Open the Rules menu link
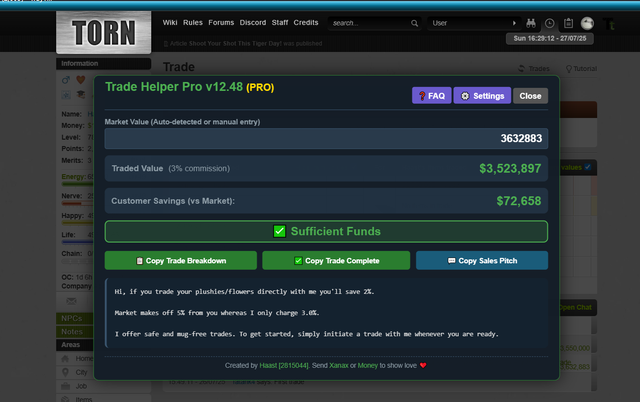 [x=193, y=22]
